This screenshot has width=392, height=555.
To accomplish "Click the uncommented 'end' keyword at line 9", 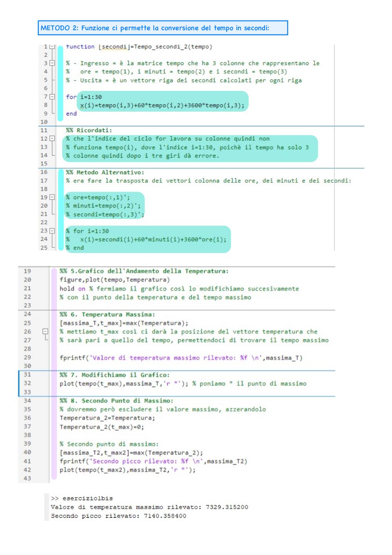I will (x=71, y=114).
